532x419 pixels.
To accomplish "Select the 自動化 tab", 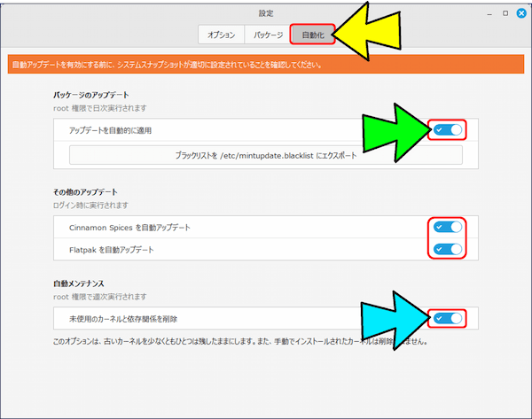I will tap(312, 35).
